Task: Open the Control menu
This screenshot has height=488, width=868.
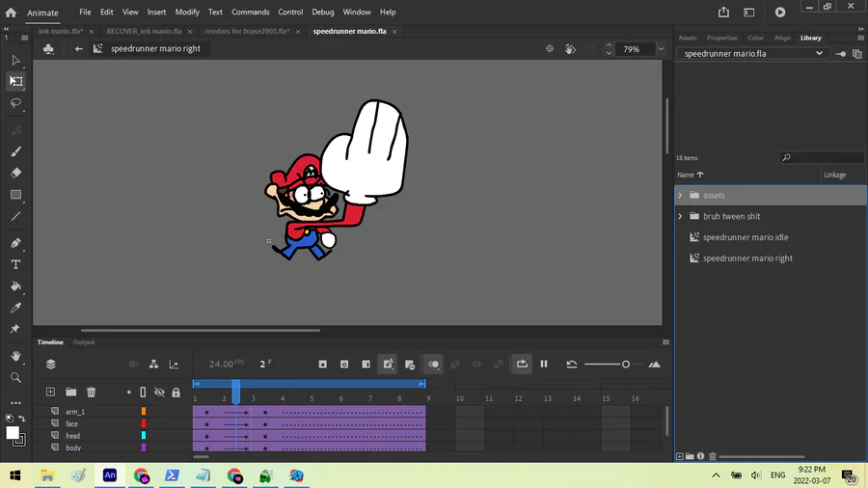Action: click(290, 12)
